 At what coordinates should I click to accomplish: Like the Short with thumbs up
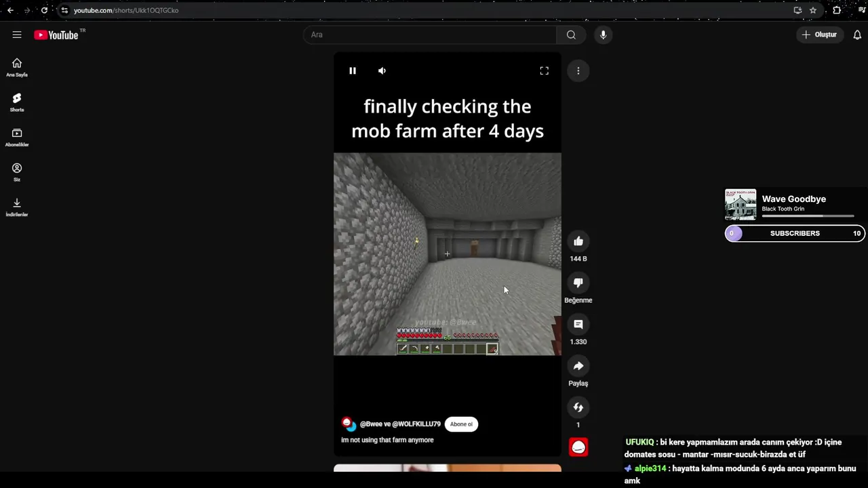pyautogui.click(x=578, y=241)
